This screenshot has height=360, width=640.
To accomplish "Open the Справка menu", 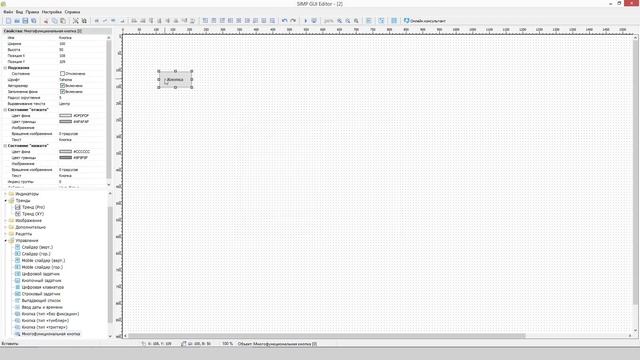I will tap(72, 12).
